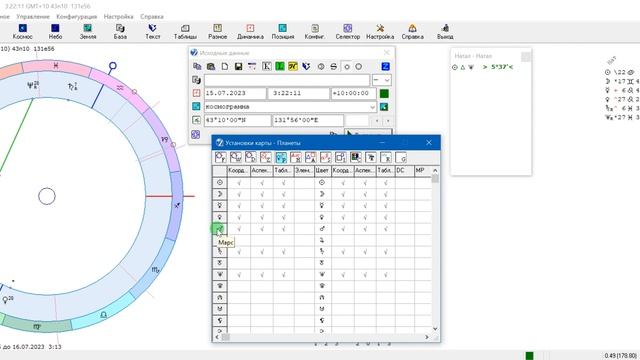Open the Разное toolbar button
Viewport: 640px width, 360px height.
(218, 31)
